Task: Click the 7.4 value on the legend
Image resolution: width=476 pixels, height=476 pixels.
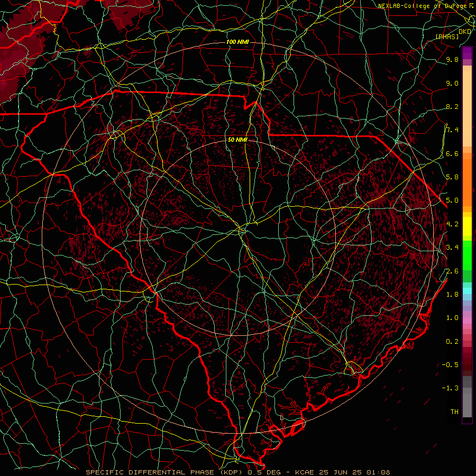Action: tap(452, 130)
